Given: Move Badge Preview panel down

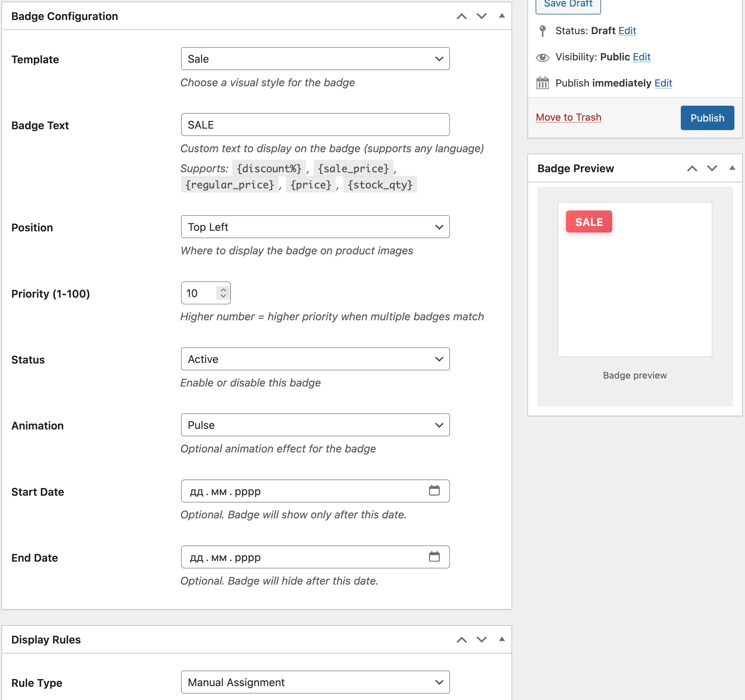Looking at the screenshot, I should coord(712,169).
